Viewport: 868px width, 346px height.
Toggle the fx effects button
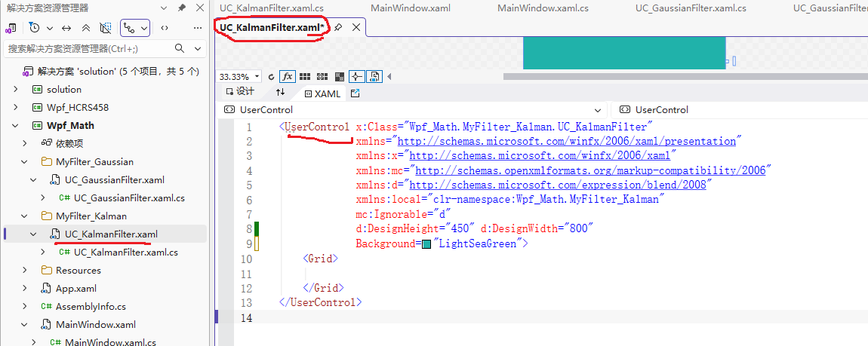click(288, 76)
